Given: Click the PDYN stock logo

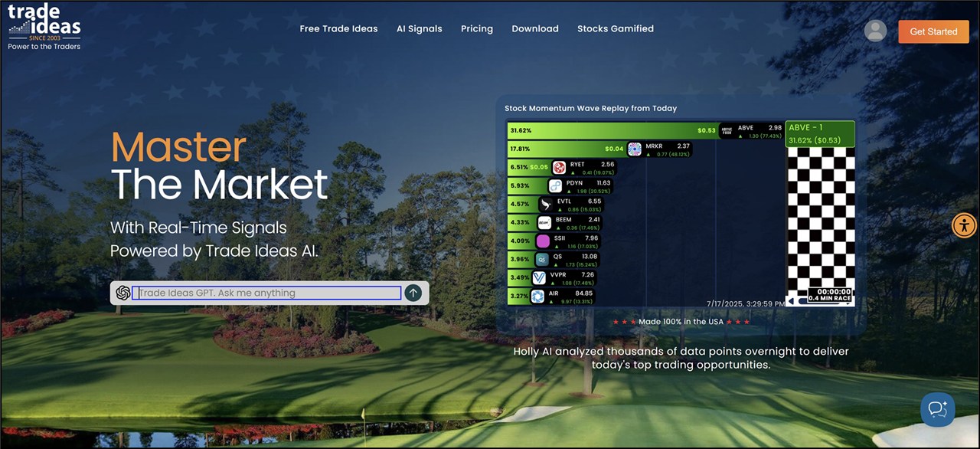Looking at the screenshot, I should point(555,185).
